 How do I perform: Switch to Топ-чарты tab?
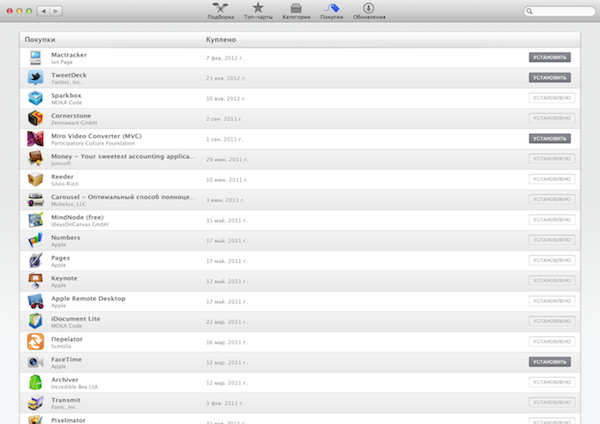point(258,11)
